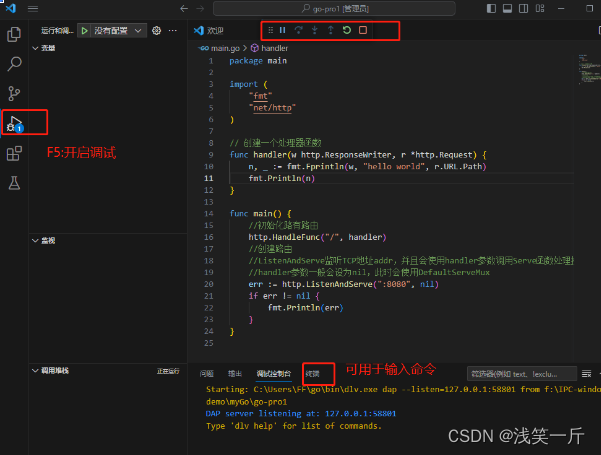
Task: Click the Step Into debug button
Action: [x=315, y=30]
